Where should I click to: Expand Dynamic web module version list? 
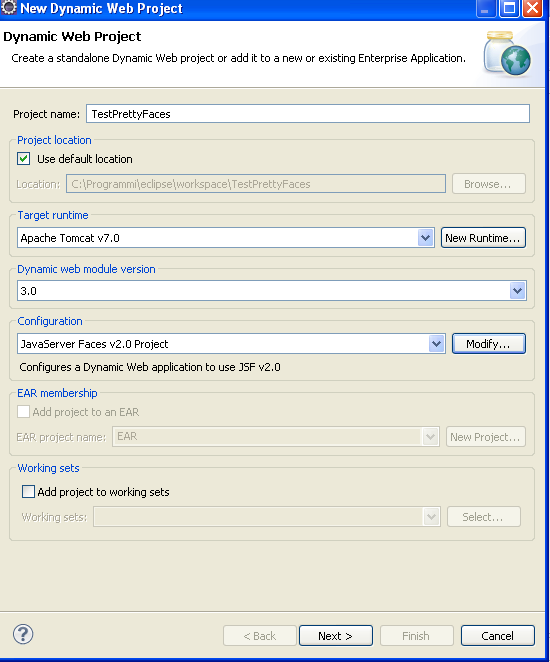517,291
